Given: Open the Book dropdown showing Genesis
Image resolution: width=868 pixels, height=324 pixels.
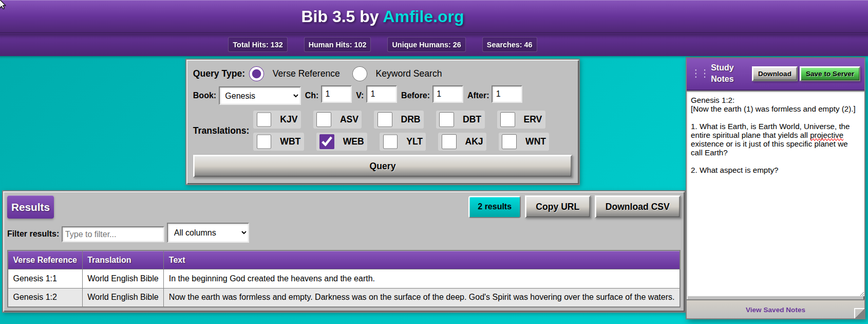Looking at the screenshot, I should pos(260,96).
